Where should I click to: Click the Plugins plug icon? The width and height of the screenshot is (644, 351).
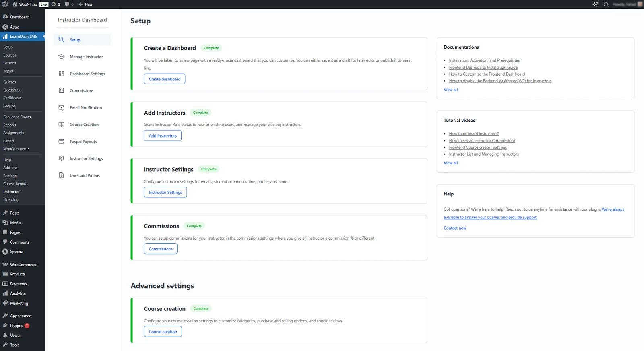5,325
